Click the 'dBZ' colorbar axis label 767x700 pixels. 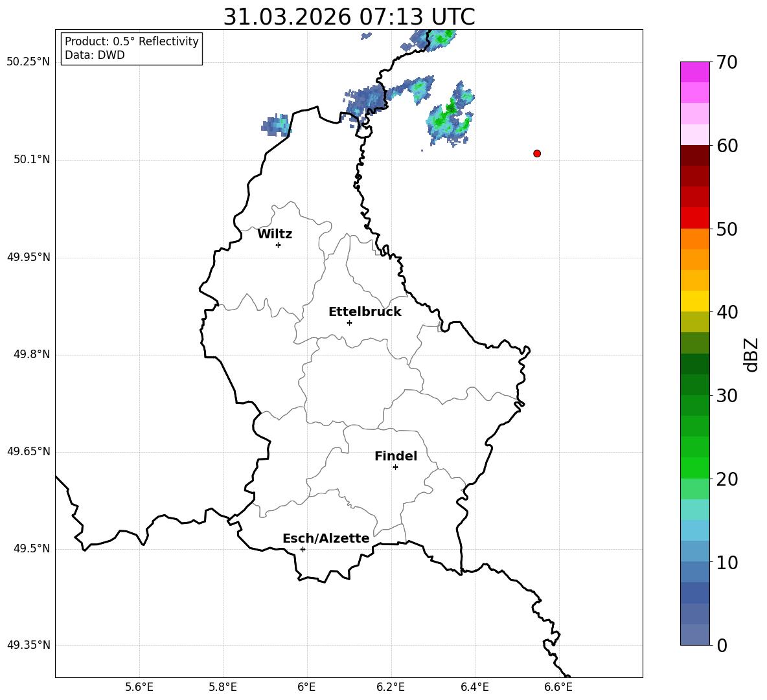point(751,354)
